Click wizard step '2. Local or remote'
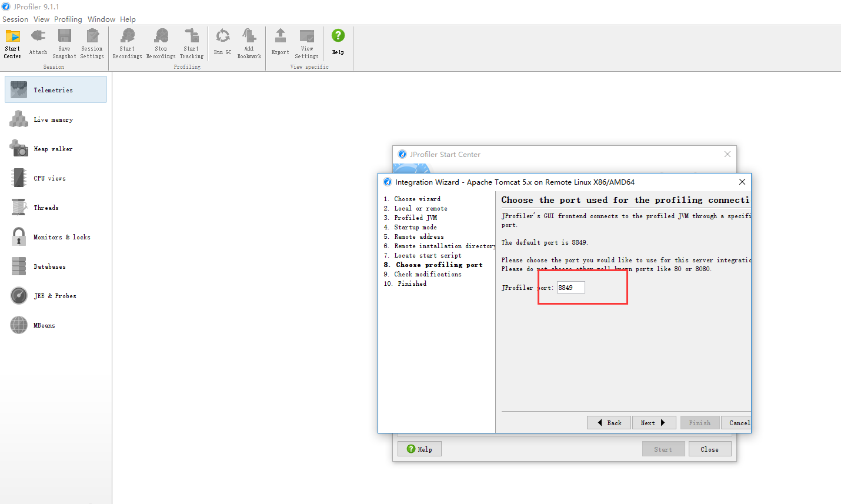 tap(416, 208)
